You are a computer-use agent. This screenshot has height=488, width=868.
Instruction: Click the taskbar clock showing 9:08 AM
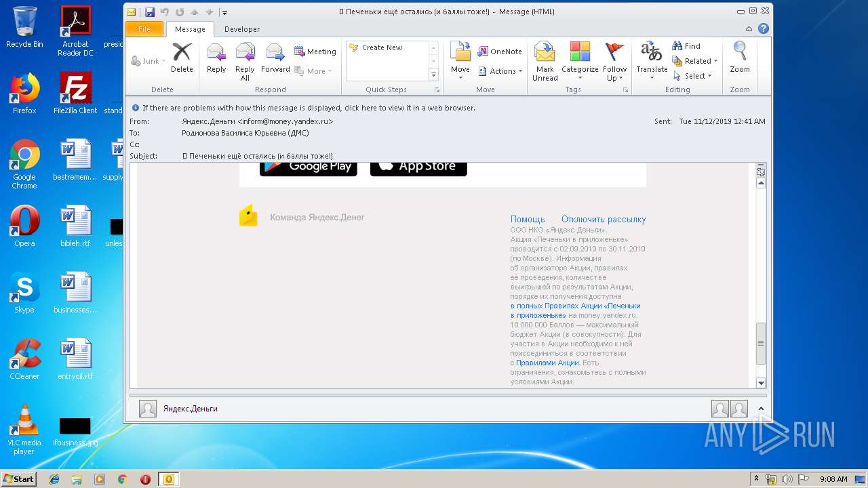coord(833,479)
